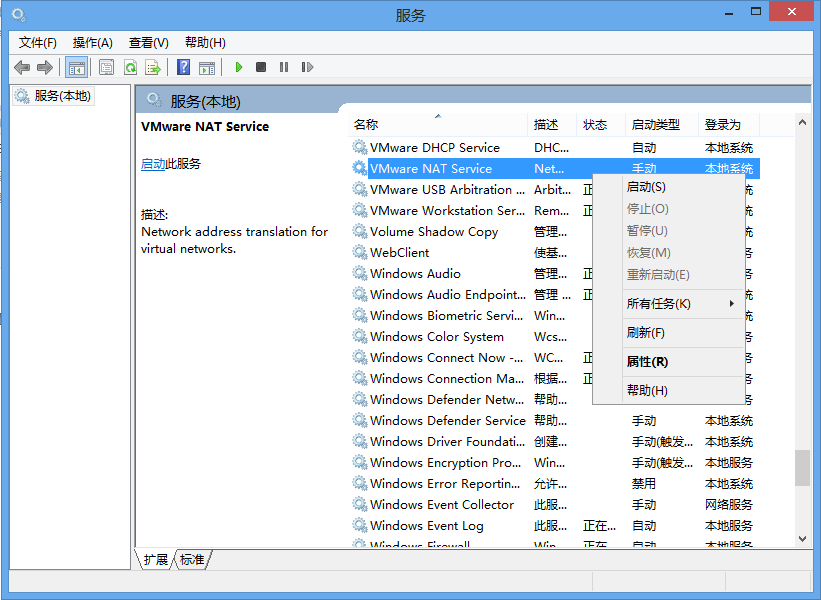
Task: Click the Forward arrow toolbar icon
Action: click(x=45, y=67)
